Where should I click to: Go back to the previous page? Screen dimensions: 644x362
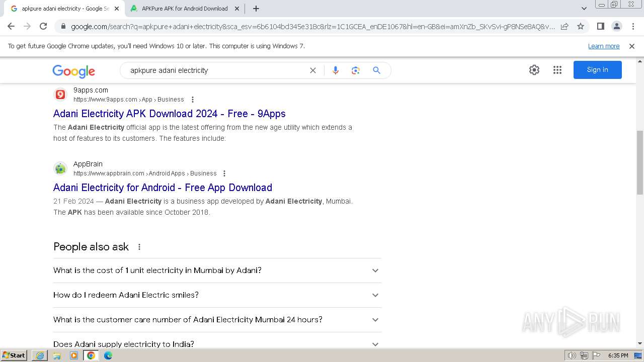pos(11,26)
